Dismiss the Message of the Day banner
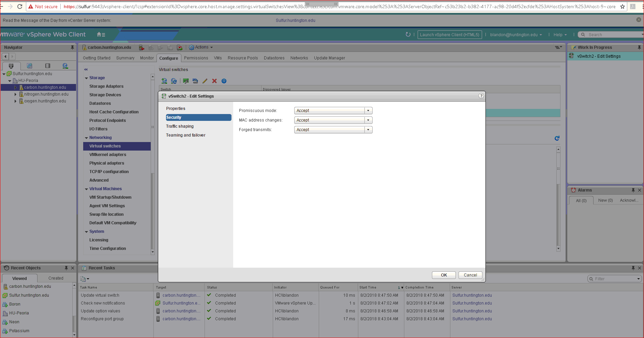The image size is (644, 338). (x=639, y=20)
